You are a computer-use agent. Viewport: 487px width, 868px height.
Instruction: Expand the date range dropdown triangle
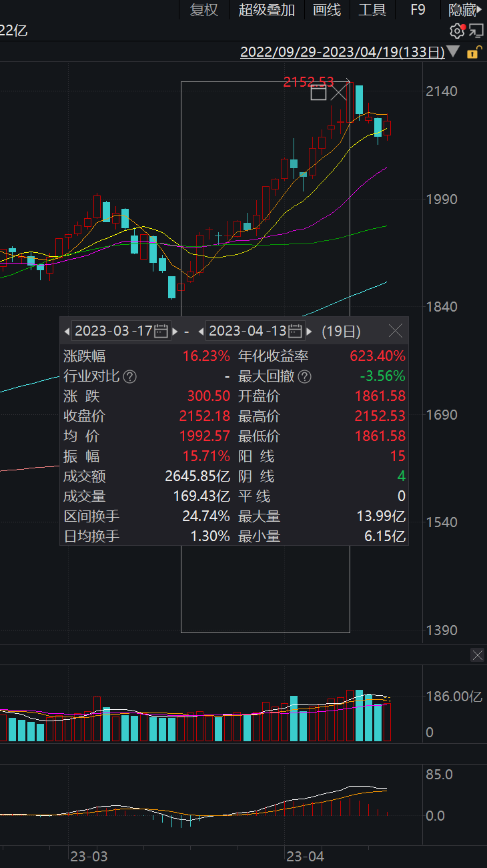click(454, 51)
